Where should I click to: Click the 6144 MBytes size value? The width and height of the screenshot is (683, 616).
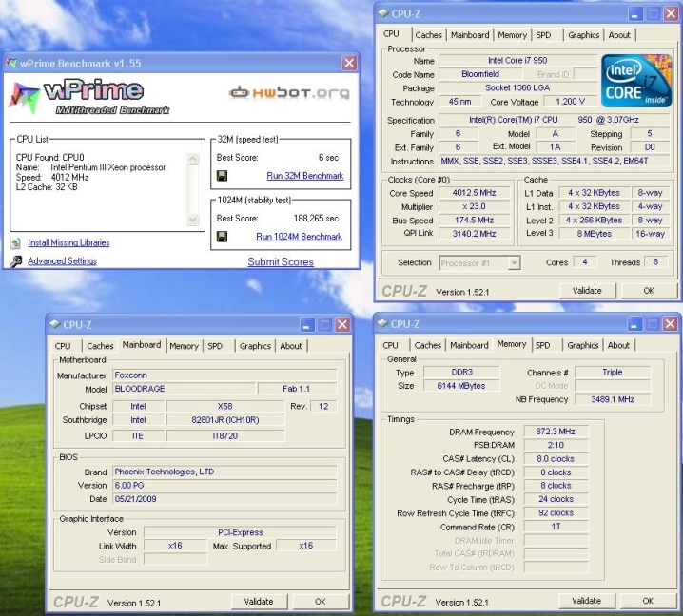461,386
